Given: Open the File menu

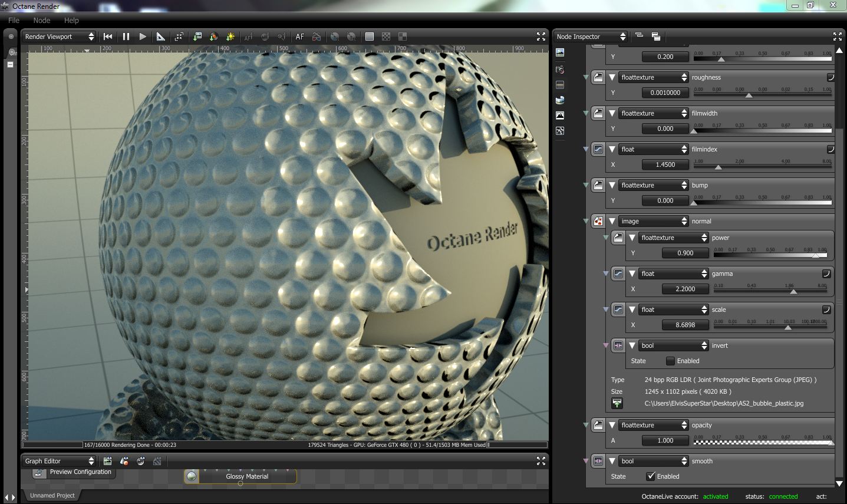Looking at the screenshot, I should click(14, 20).
